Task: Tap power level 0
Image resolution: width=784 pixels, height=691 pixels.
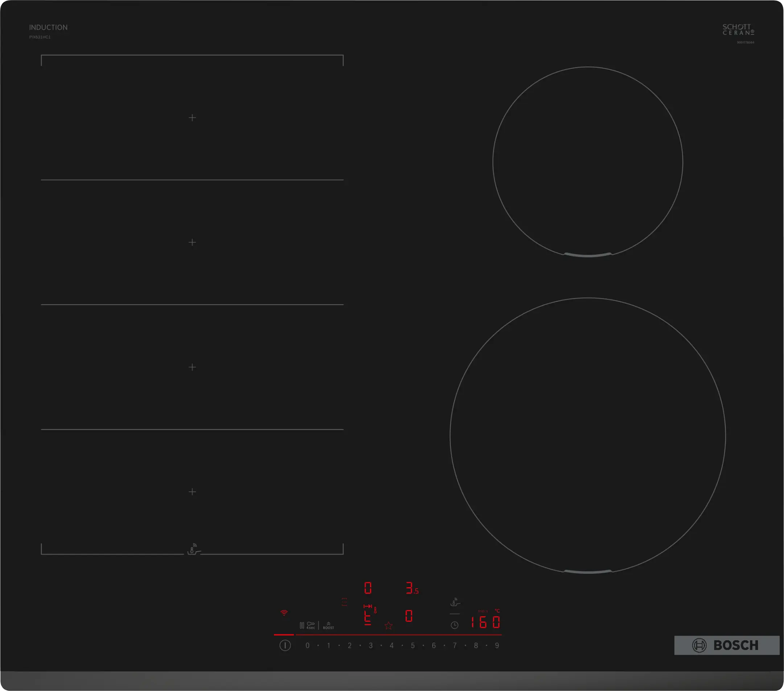Action: coord(308,645)
